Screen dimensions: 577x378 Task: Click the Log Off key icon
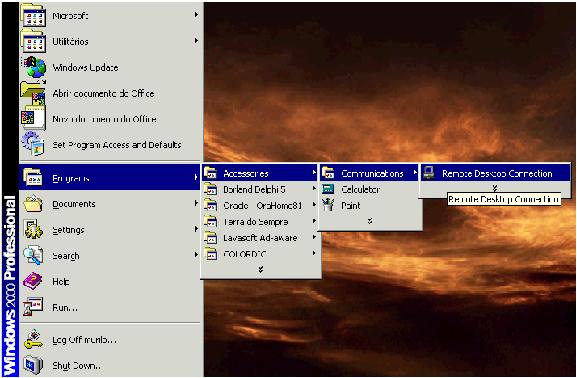click(x=33, y=339)
